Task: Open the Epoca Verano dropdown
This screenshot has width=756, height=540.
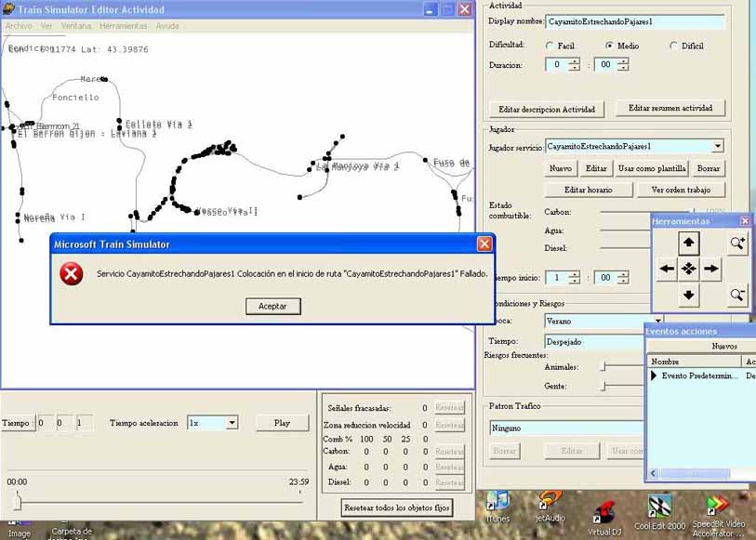Action: coord(657,320)
